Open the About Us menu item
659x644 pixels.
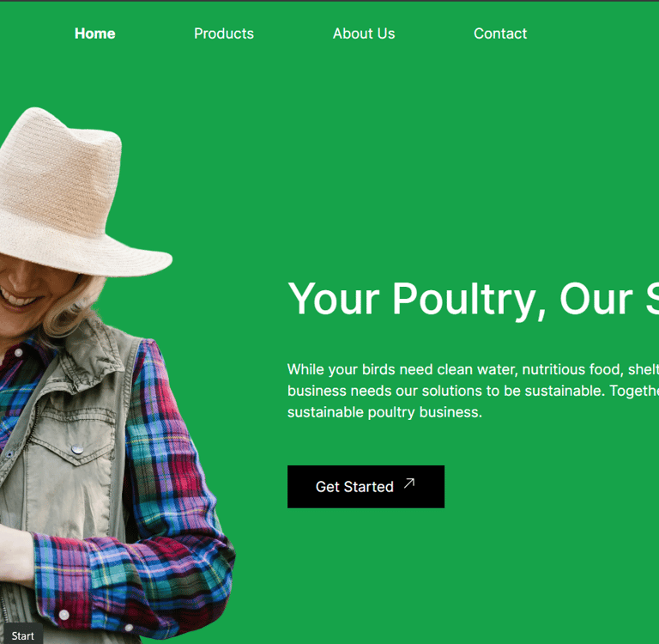[364, 33]
